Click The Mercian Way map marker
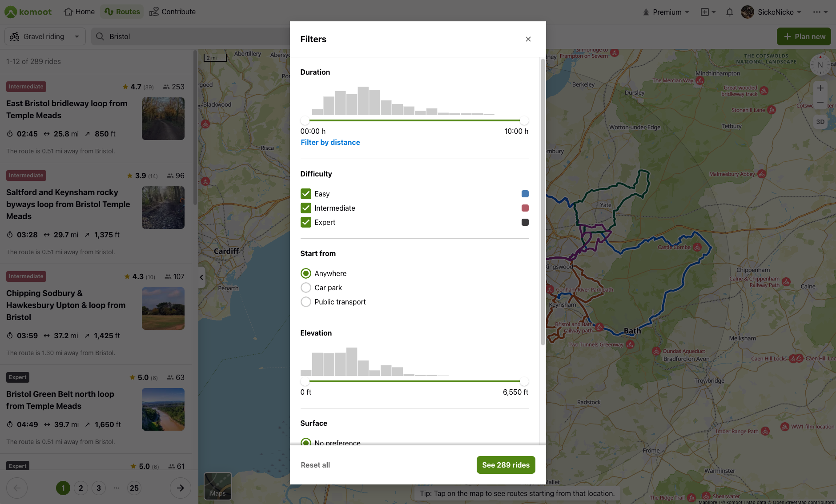836x504 pixels. 700,81
